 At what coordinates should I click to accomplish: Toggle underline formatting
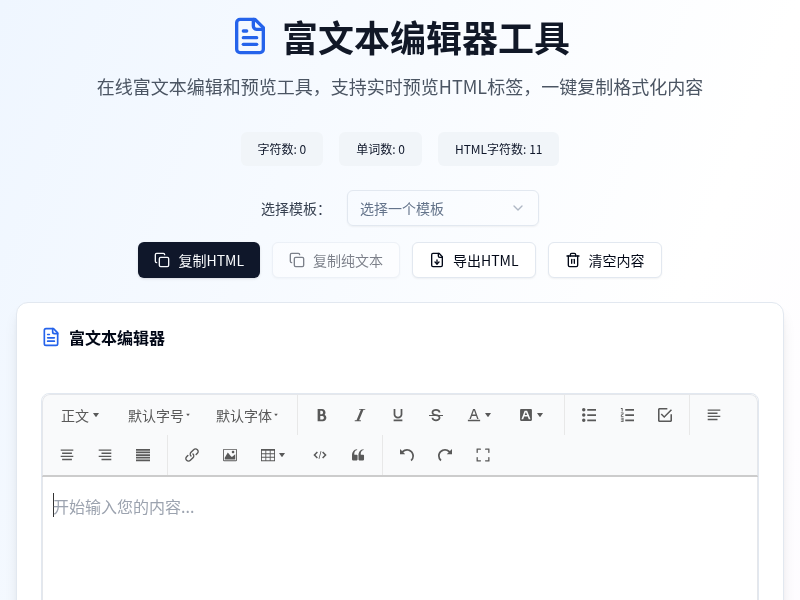point(397,415)
